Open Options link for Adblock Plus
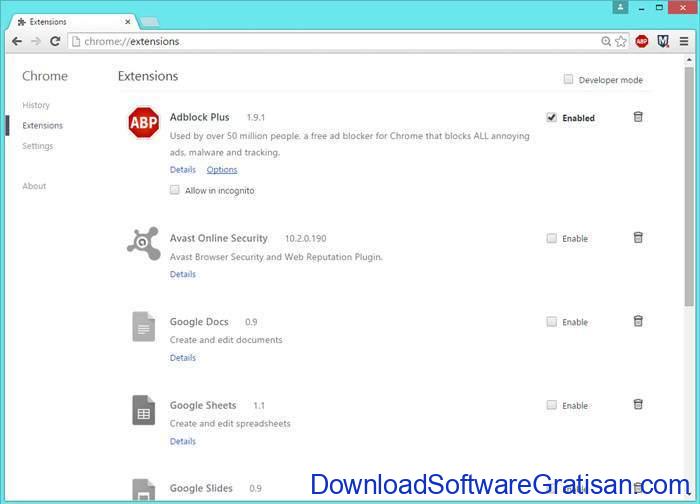 pyautogui.click(x=222, y=170)
